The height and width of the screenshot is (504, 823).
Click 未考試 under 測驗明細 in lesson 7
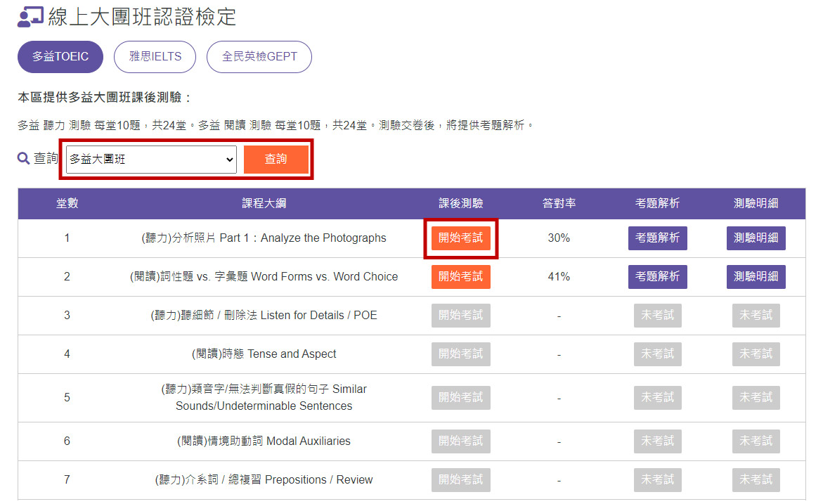756,480
